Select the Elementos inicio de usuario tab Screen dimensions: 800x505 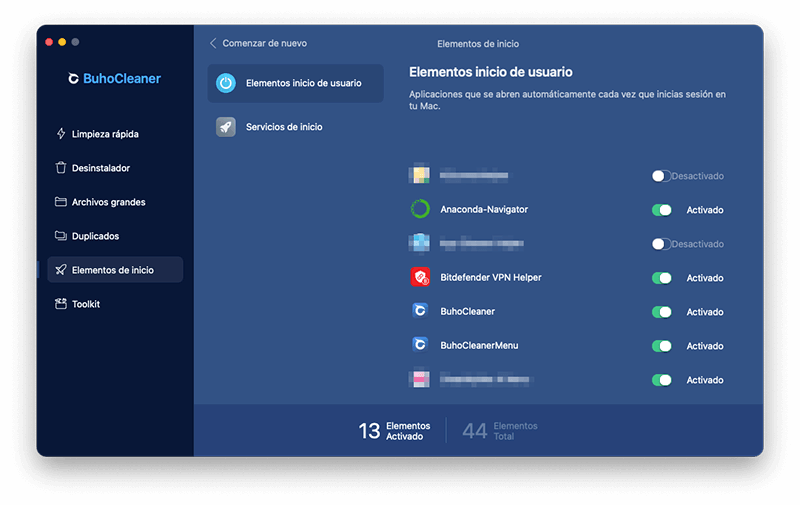coord(295,83)
